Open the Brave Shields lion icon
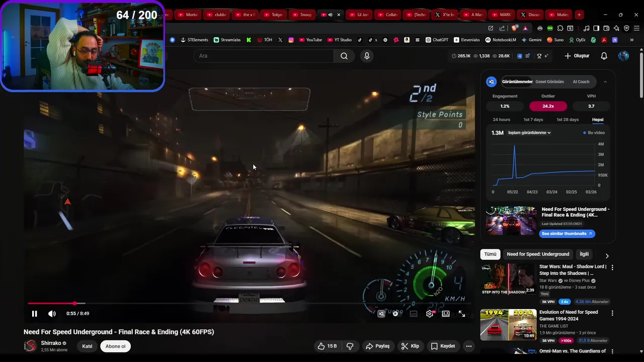Image resolution: width=644 pixels, height=362 pixels. [514, 28]
